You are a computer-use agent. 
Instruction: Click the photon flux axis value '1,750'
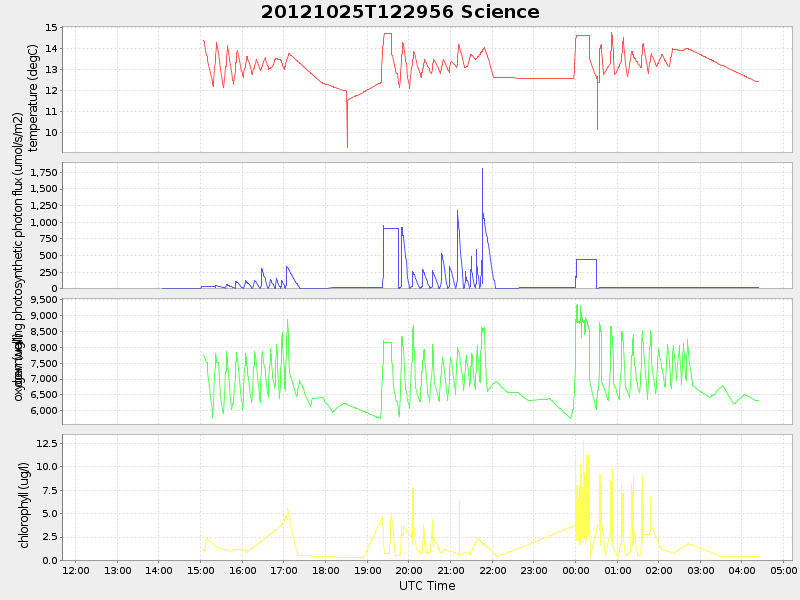click(44, 172)
